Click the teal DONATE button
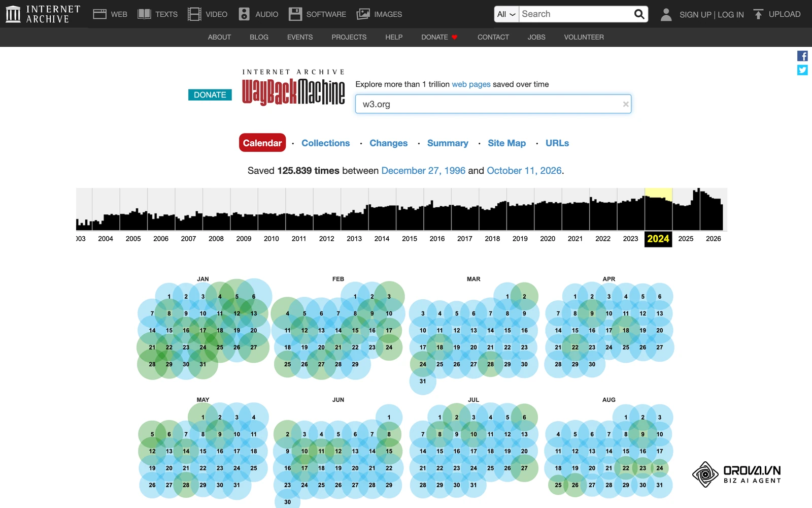This screenshot has height=508, width=812. tap(210, 95)
